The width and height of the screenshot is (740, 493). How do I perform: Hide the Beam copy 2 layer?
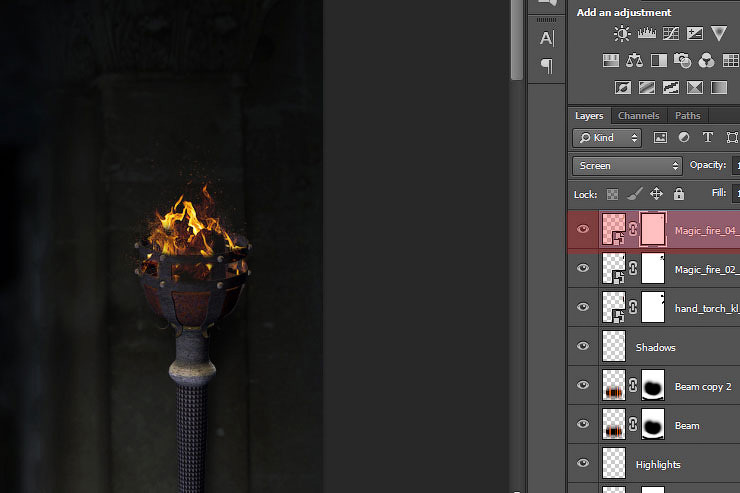(583, 386)
